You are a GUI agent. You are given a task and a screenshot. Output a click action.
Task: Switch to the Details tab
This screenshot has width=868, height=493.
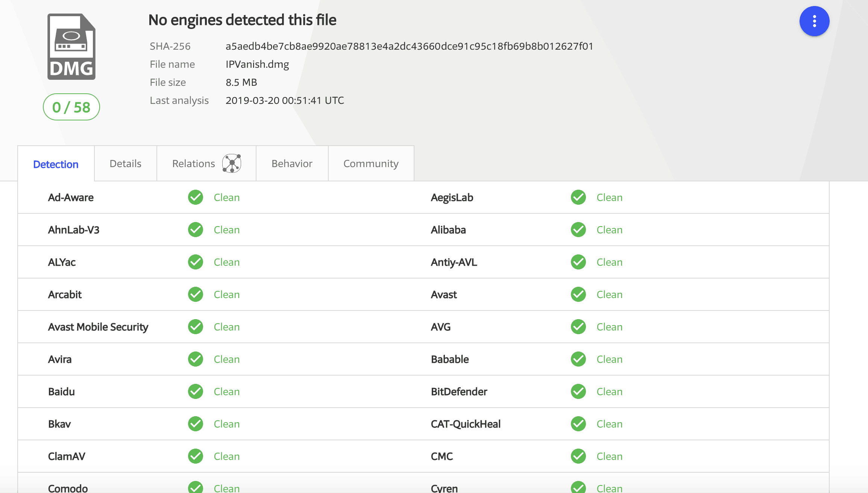(125, 163)
